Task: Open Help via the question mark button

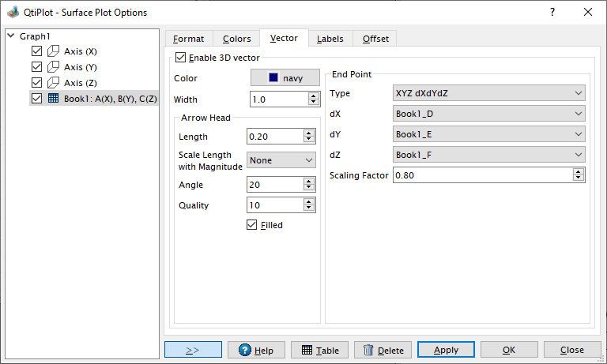Action: [x=256, y=350]
